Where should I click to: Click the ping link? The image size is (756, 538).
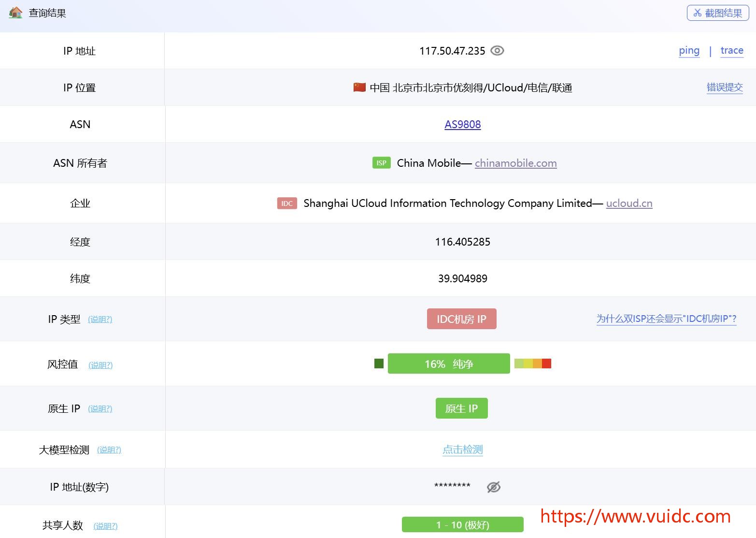coord(689,50)
